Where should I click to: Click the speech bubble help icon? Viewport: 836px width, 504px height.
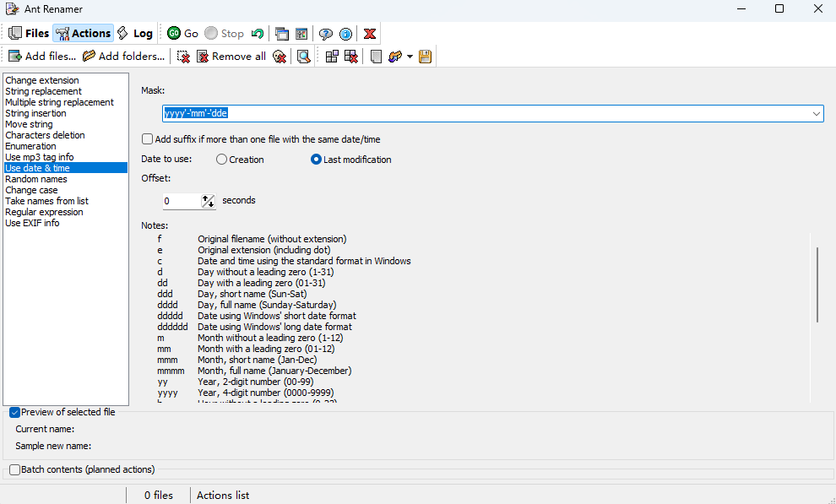[x=325, y=34]
